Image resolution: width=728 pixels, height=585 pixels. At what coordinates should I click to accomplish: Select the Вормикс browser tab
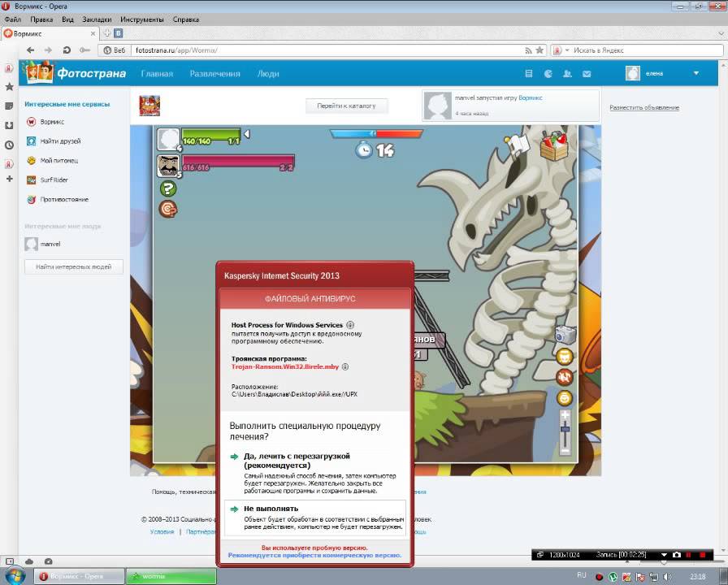(x=50, y=33)
